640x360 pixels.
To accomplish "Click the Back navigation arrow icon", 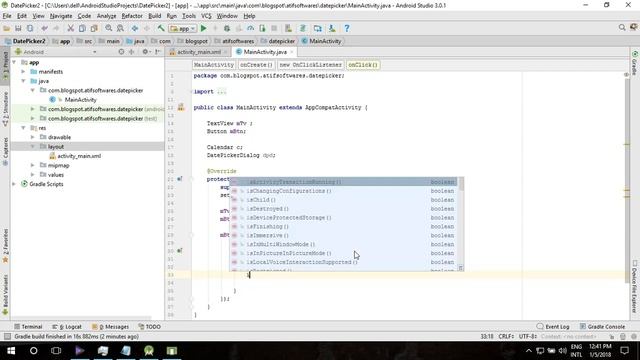I will point(135,29).
